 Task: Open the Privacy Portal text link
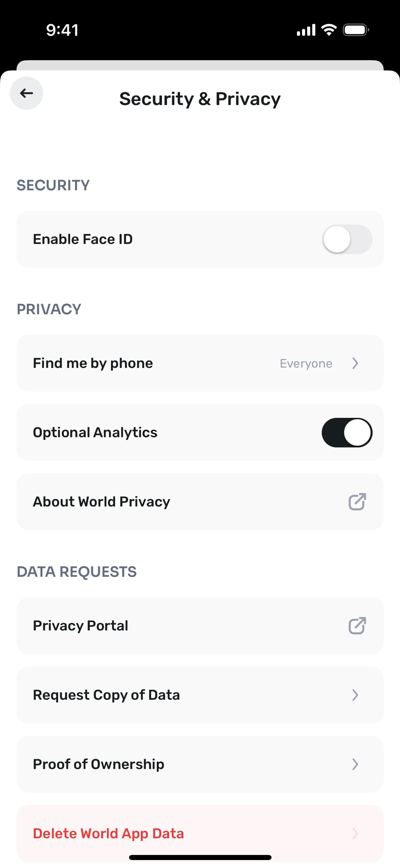pyautogui.click(x=80, y=626)
